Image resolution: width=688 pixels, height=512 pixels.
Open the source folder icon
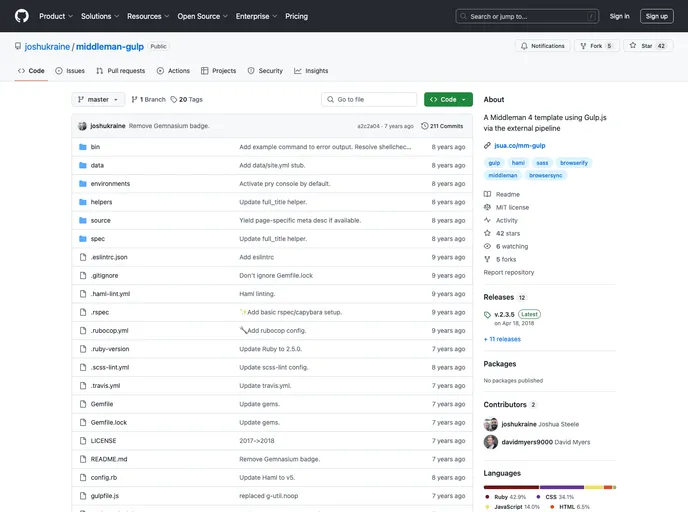coord(82,220)
